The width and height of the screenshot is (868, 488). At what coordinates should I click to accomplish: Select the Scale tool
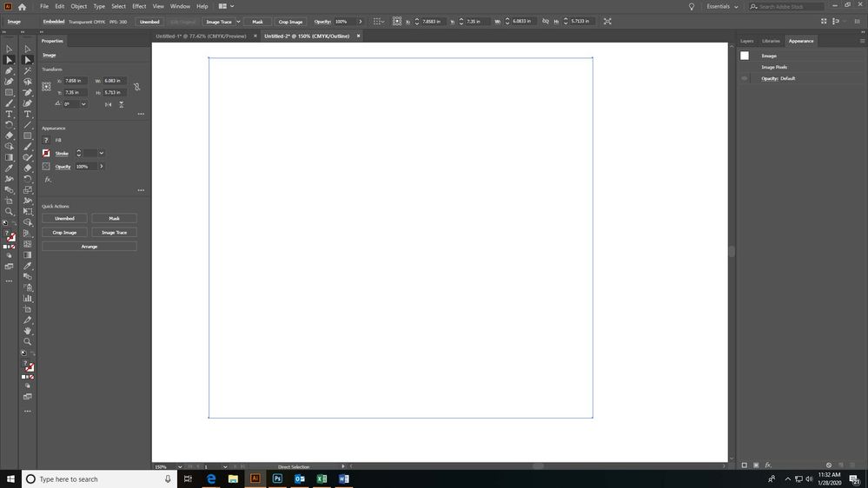(28, 190)
